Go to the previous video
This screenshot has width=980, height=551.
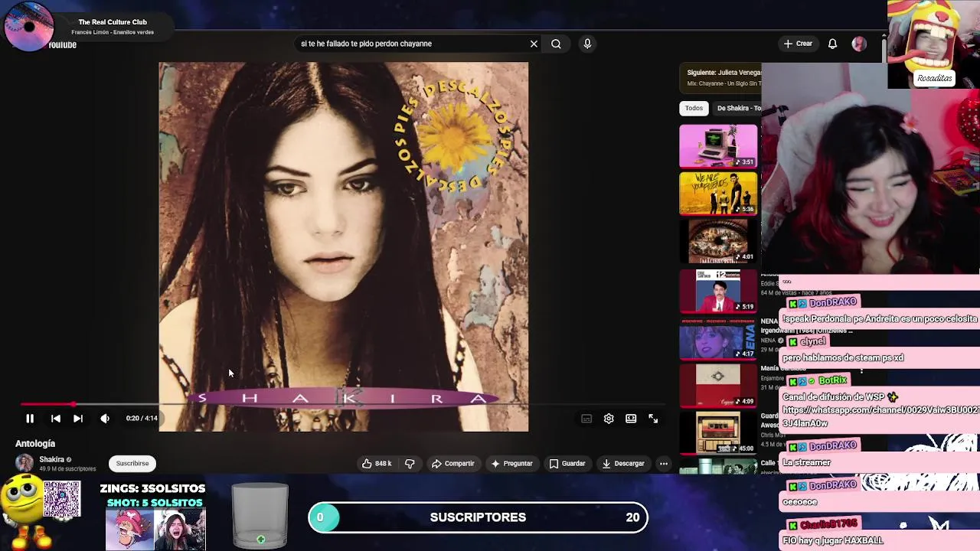click(56, 419)
